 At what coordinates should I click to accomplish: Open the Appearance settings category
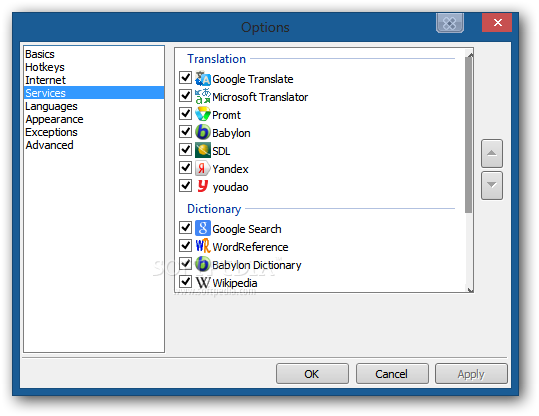[x=94, y=119]
